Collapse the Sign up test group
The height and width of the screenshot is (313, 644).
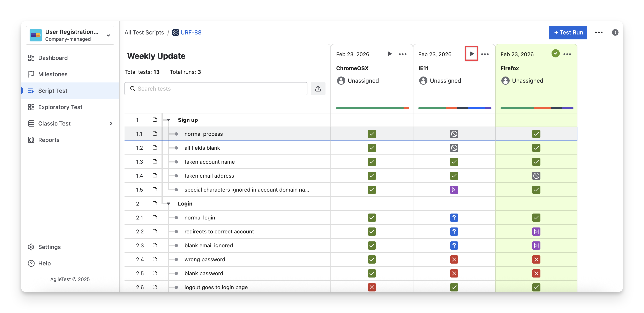tap(169, 120)
